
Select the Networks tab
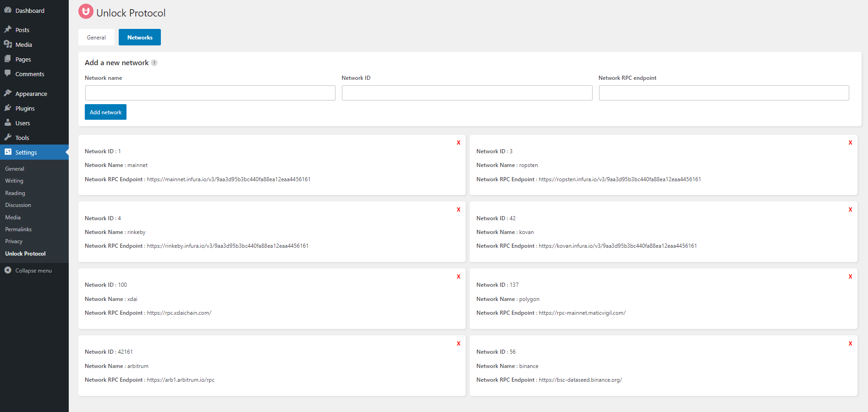tap(140, 37)
